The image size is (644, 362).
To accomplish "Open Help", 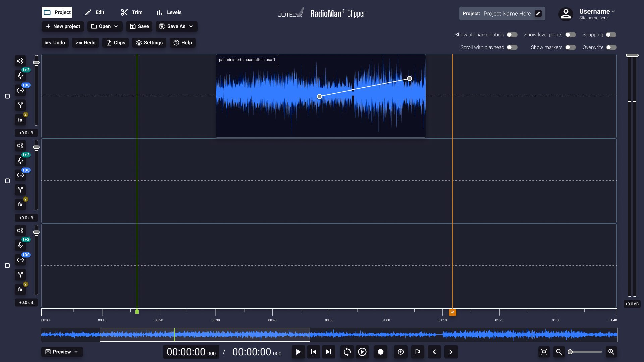I will 182,43.
